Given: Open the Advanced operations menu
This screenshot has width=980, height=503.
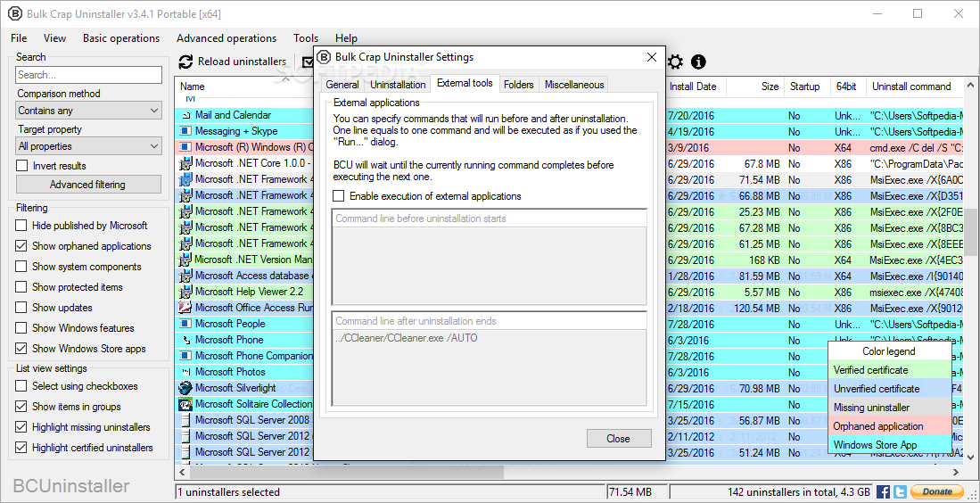Looking at the screenshot, I should click(226, 38).
